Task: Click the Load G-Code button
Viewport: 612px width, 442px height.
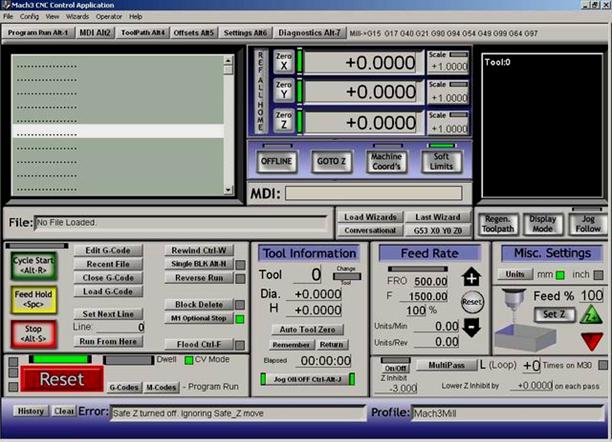Action: tap(108, 292)
